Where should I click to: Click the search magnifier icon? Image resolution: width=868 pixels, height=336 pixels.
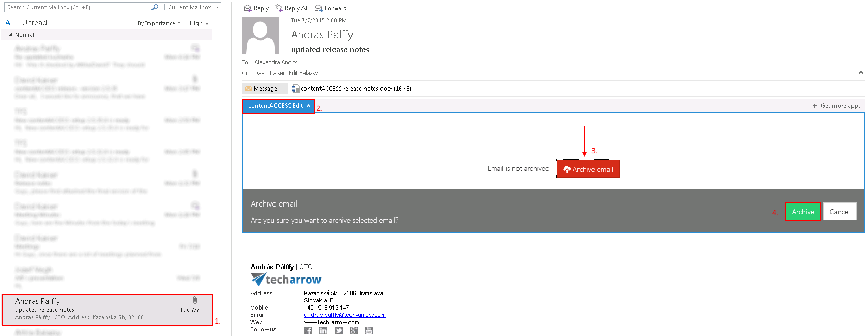[x=155, y=7]
